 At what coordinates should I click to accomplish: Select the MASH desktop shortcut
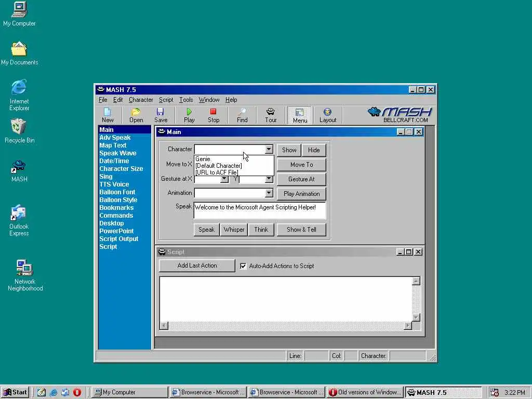tap(19, 171)
